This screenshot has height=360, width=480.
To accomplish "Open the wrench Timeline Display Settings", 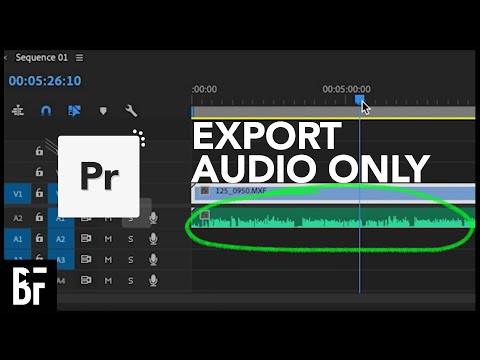I will tap(131, 111).
